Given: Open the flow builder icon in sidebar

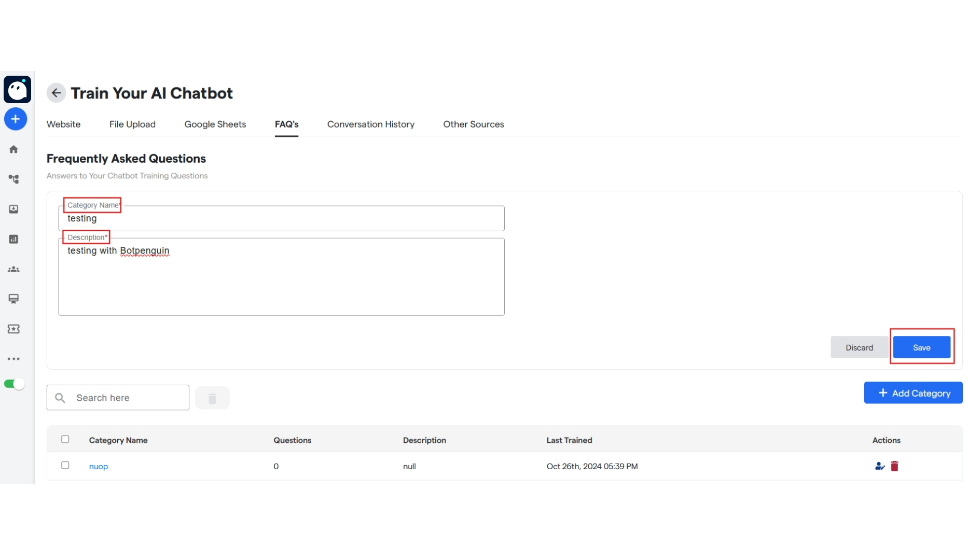Looking at the screenshot, I should 13,179.
